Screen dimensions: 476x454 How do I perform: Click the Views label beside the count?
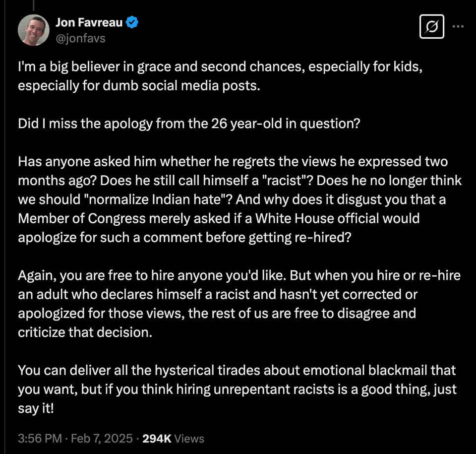click(189, 438)
